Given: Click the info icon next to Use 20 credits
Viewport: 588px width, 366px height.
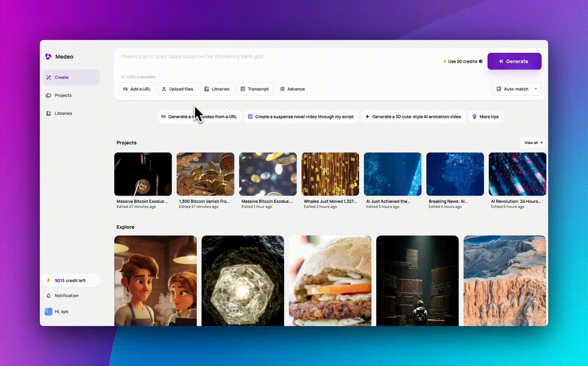Looking at the screenshot, I should pos(480,61).
